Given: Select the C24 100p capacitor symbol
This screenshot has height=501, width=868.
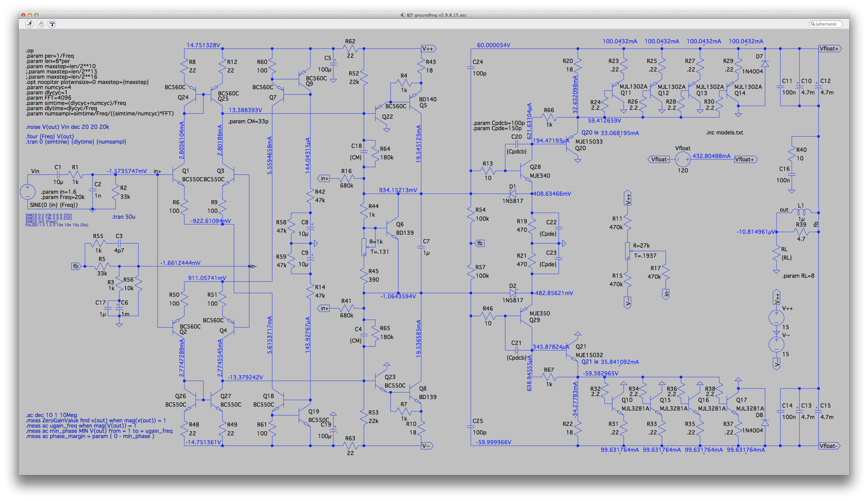Looking at the screenshot, I should coord(470,68).
